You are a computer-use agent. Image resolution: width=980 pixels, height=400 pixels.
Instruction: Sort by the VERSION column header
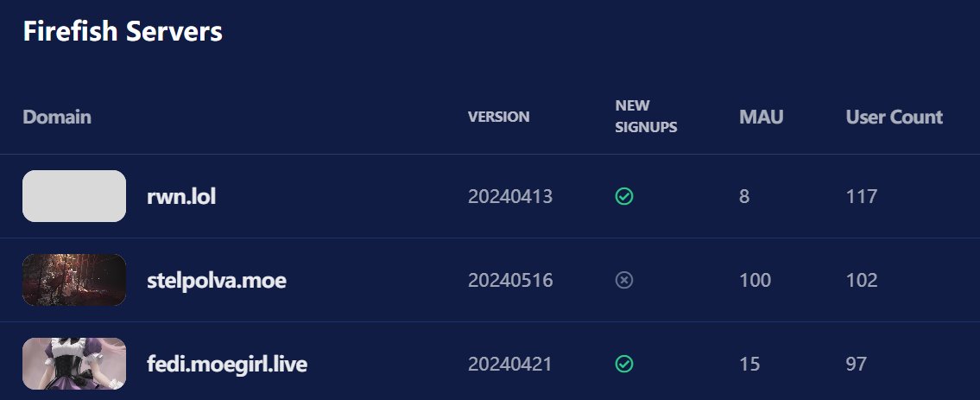coord(499,117)
